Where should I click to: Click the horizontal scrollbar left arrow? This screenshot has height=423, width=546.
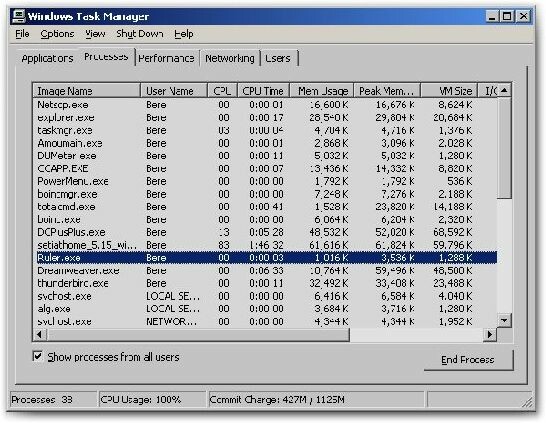tap(39, 335)
